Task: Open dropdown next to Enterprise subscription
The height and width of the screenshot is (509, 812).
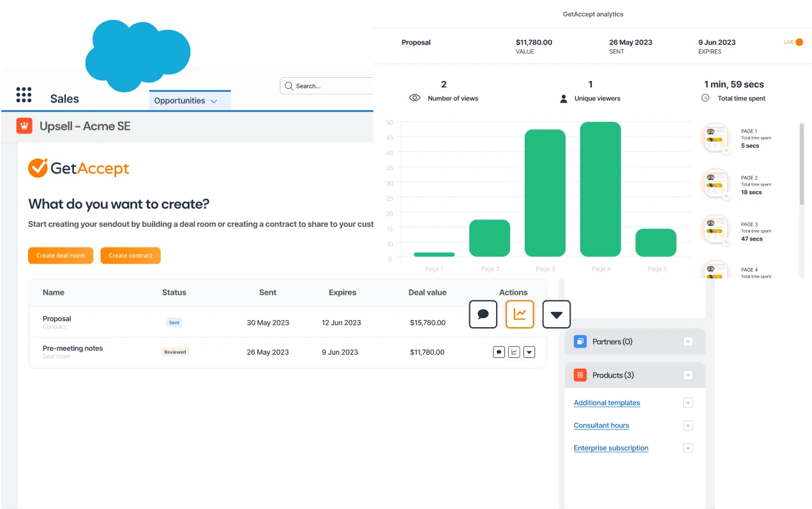Action: point(688,448)
